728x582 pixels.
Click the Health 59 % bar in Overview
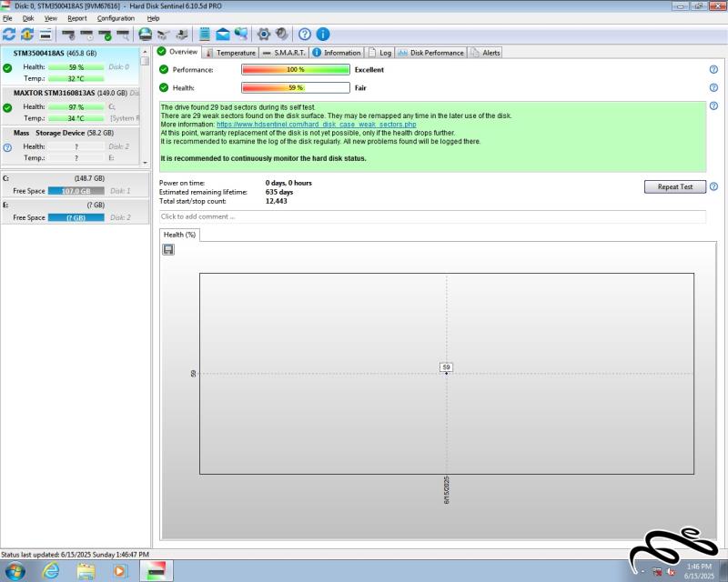pyautogui.click(x=296, y=87)
